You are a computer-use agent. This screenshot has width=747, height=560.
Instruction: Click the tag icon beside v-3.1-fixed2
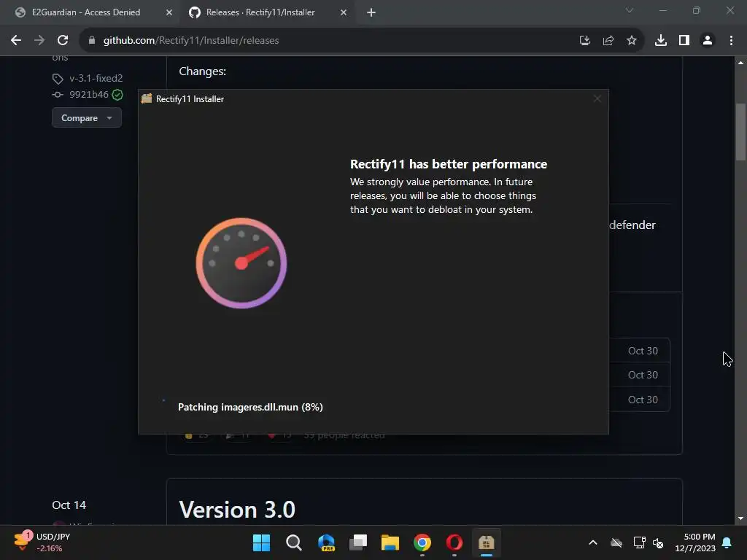point(58,79)
